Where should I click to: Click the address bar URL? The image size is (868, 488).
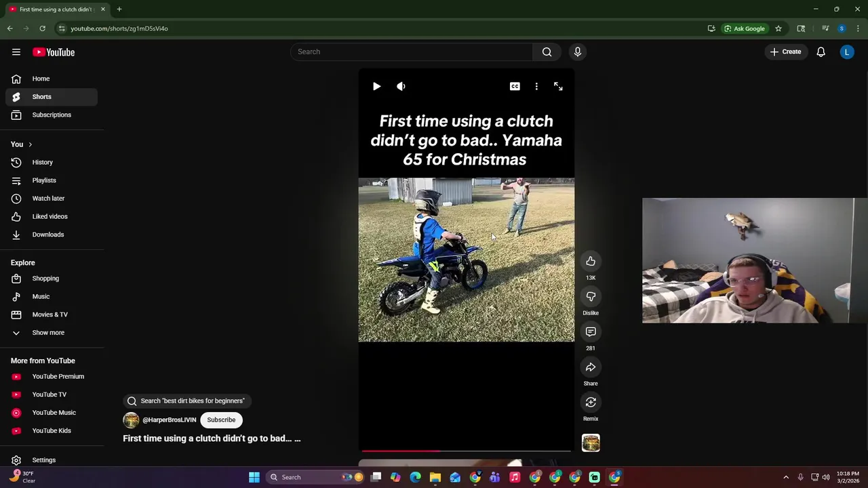point(119,28)
